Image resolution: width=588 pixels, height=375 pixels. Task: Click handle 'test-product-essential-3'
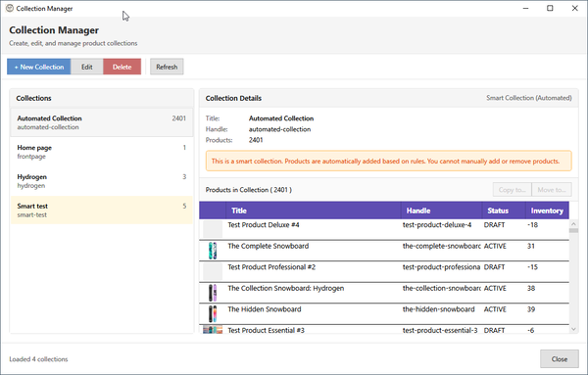pyautogui.click(x=440, y=330)
